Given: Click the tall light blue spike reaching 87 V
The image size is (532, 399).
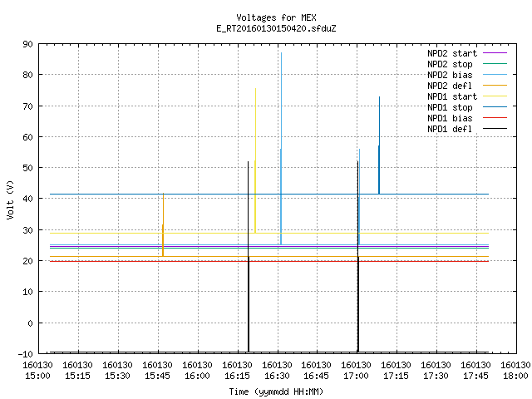Looking at the screenshot, I should [x=281, y=148].
